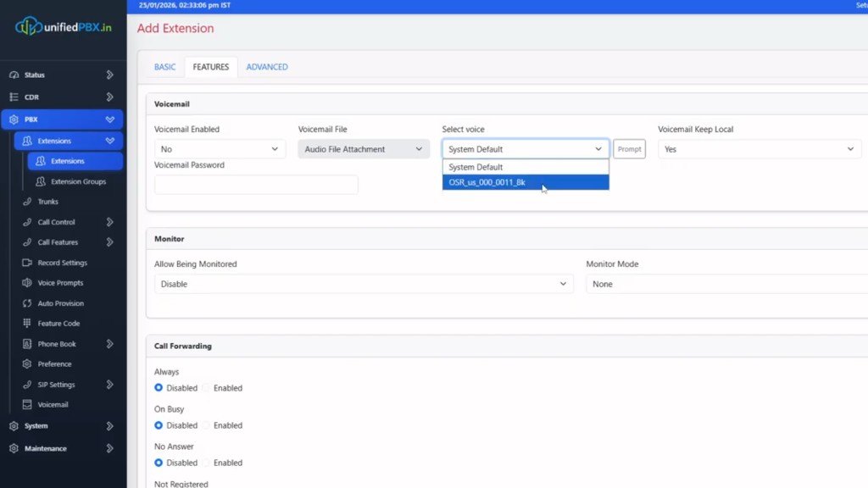Expand the Phone Book chevron
Image resolution: width=868 pixels, height=488 pixels.
[x=109, y=344]
